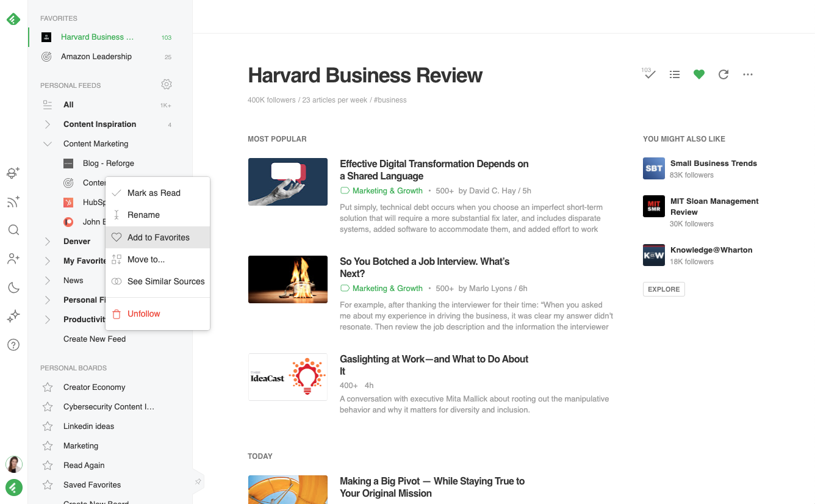Toggle the green favorite heart for feed
The height and width of the screenshot is (504, 815).
[699, 74]
